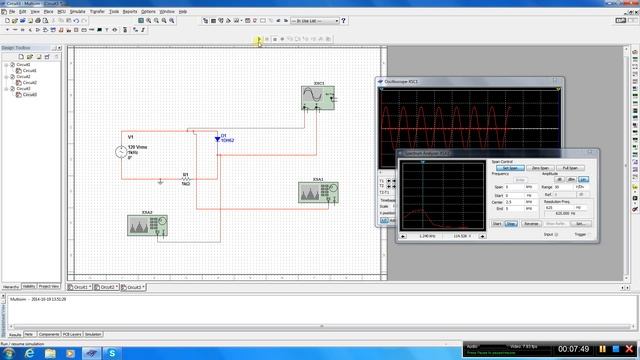Select dB amplitude mode in Spectrum Analyzer
640x360 pixels.
click(559, 180)
